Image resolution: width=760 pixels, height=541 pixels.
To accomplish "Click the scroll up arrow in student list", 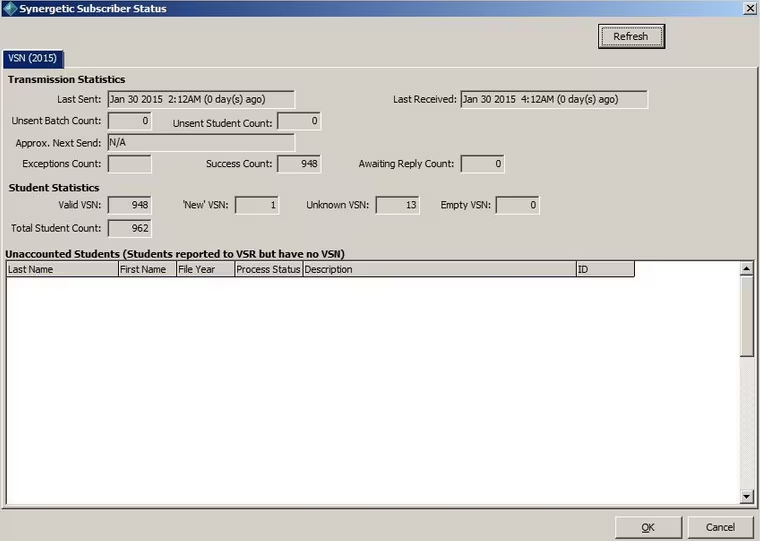I will click(x=746, y=269).
